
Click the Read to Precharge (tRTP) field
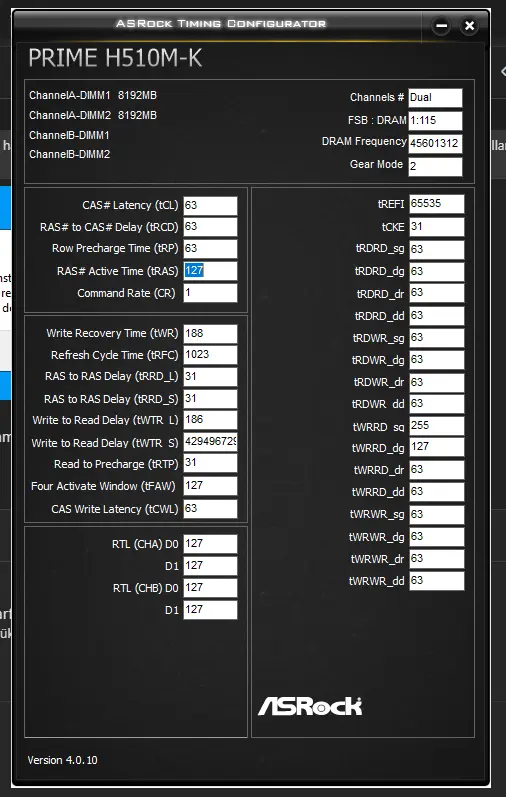click(210, 463)
